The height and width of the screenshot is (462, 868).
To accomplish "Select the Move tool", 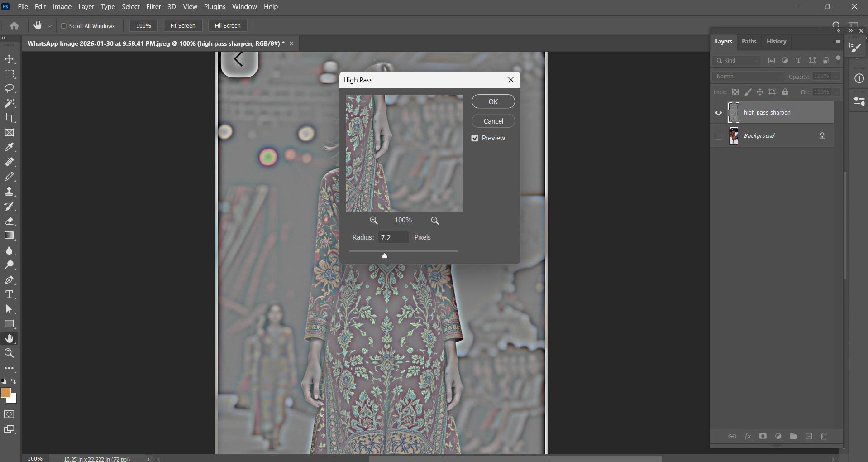I will [x=9, y=59].
